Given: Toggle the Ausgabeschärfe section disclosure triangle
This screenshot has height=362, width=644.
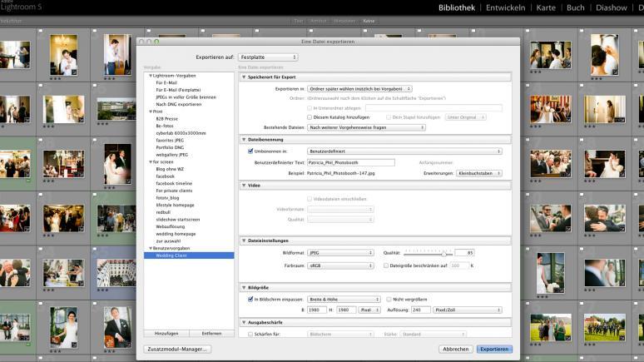Looking at the screenshot, I should tap(243, 322).
